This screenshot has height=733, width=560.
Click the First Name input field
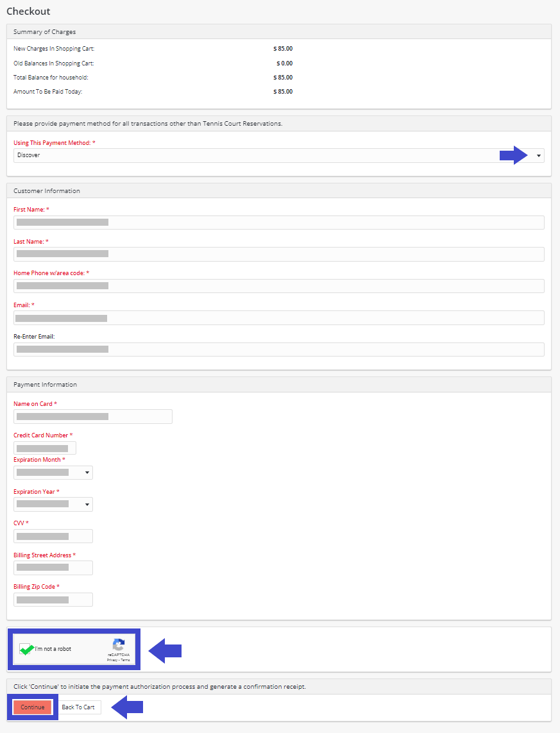(278, 223)
